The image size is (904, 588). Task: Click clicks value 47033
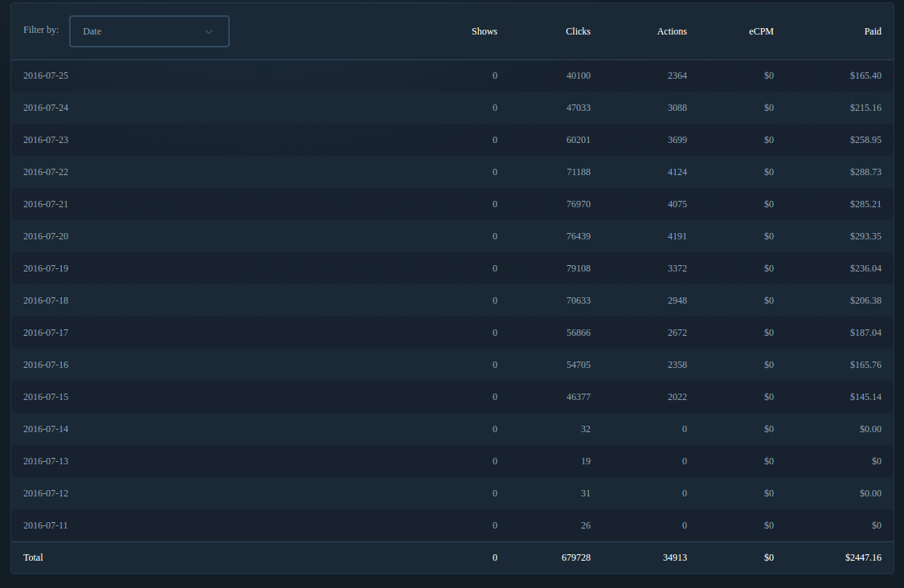(579, 108)
